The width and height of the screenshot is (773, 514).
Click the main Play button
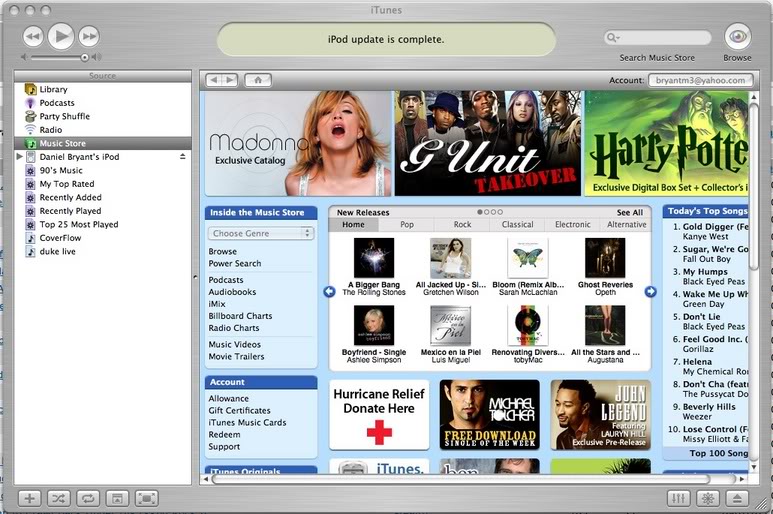tap(61, 35)
